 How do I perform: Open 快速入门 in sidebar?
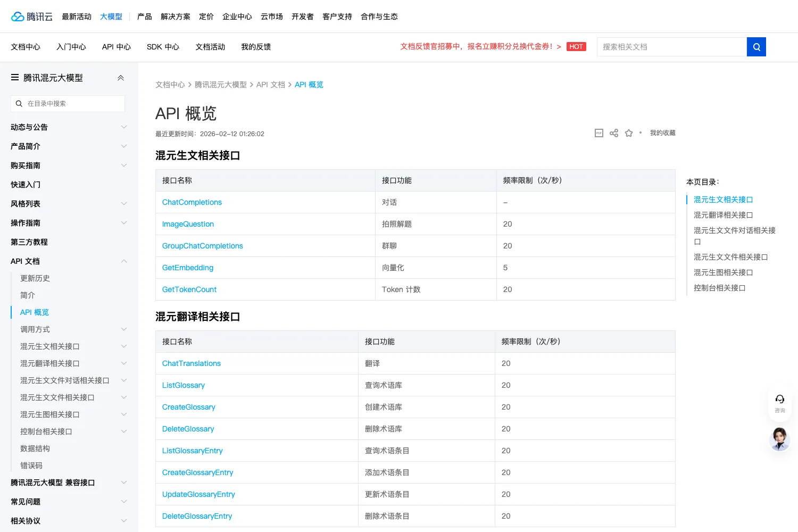[x=26, y=185]
